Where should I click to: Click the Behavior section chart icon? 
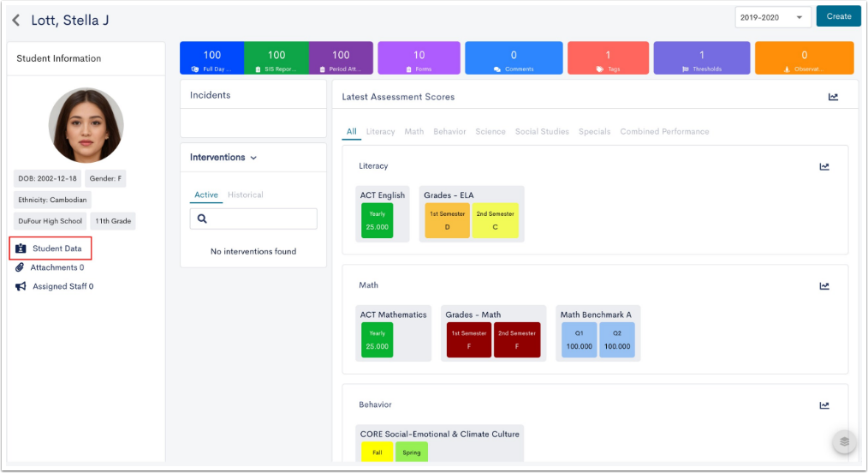point(824,405)
